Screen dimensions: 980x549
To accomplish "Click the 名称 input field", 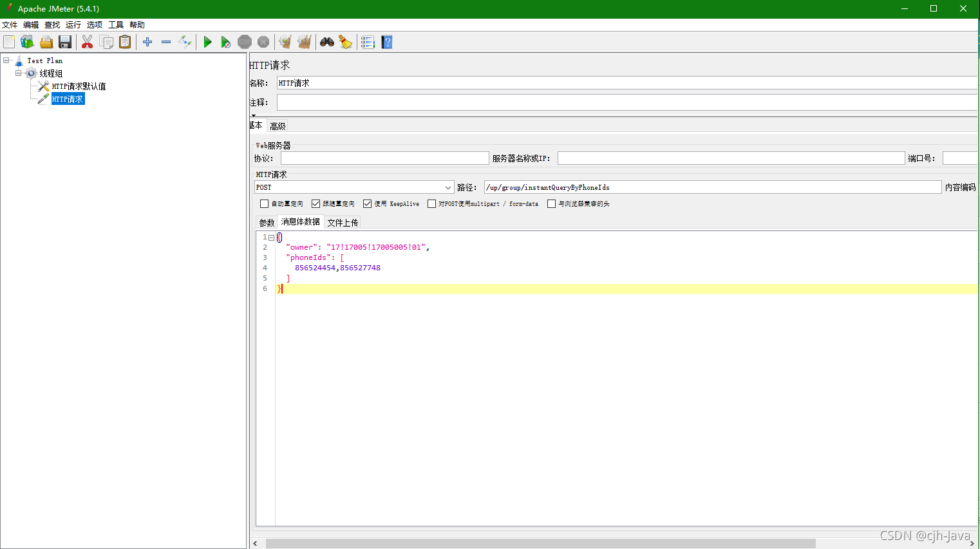I will 627,83.
